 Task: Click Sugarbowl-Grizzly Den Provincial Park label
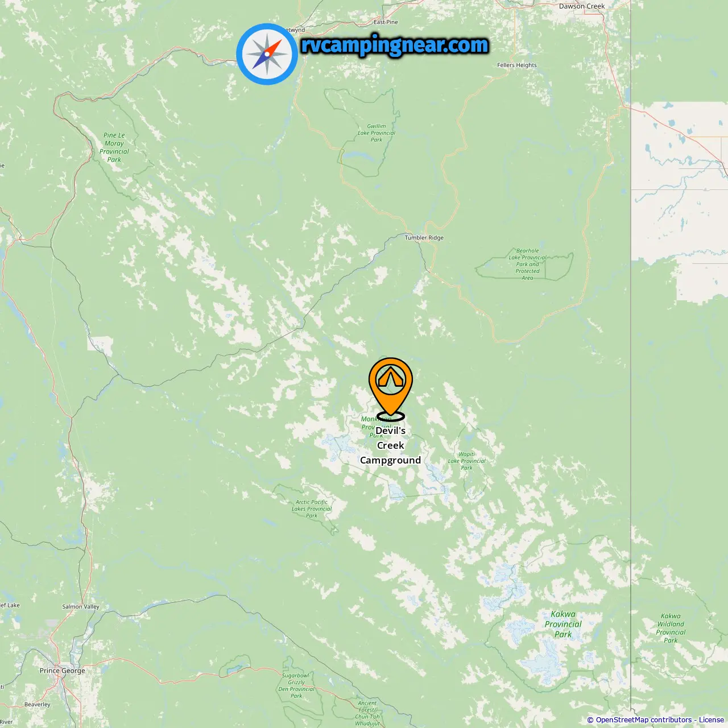[x=297, y=685]
